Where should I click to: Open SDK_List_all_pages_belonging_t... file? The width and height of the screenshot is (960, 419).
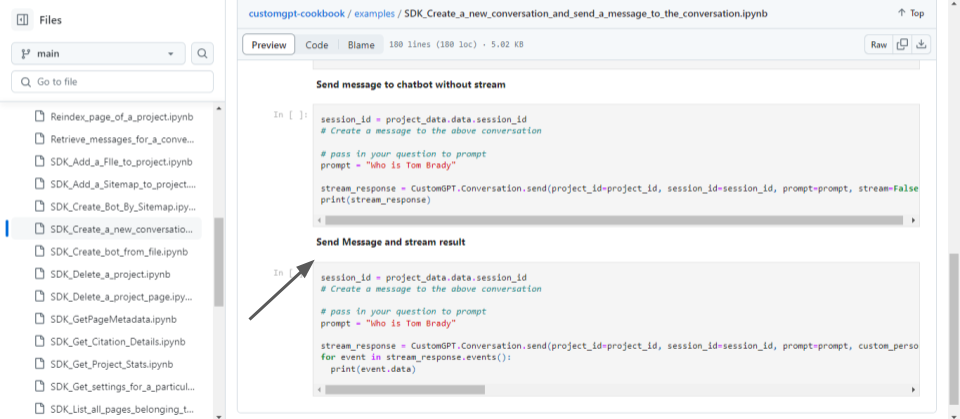coord(122,409)
